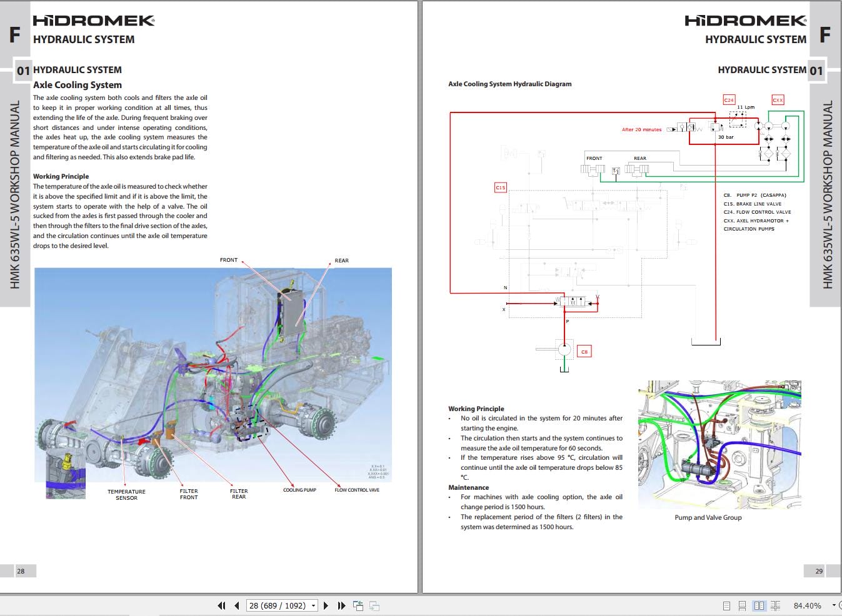The width and height of the screenshot is (842, 616).
Task: Click legend line "C15. BRAKE LINE VALVE"
Action: (753, 204)
